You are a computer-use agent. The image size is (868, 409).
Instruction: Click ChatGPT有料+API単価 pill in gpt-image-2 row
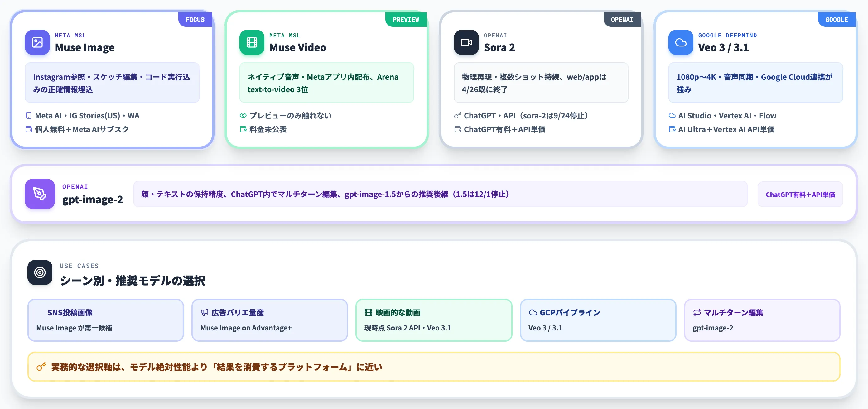point(800,195)
